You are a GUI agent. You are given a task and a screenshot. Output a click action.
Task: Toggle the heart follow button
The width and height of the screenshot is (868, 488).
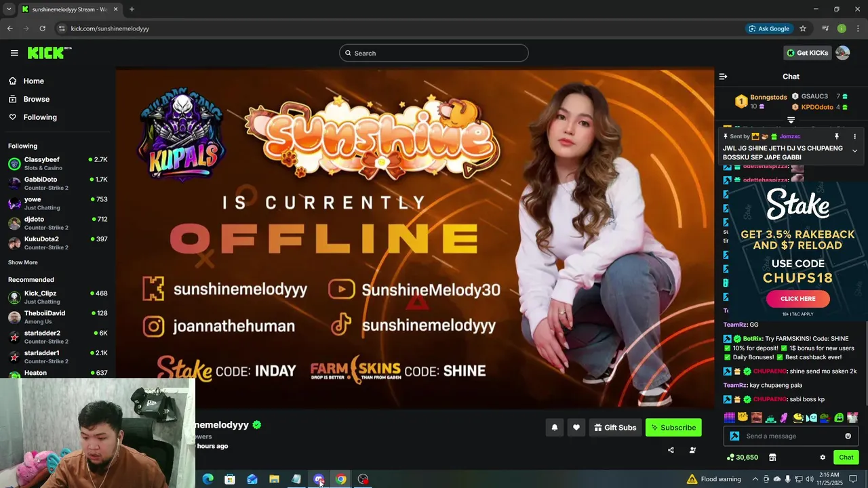[576, 428]
